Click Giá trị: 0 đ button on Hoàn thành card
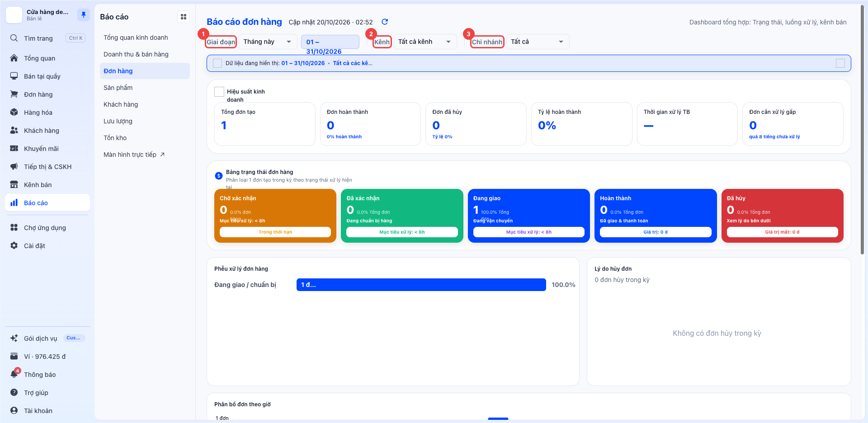The width and height of the screenshot is (868, 423). click(656, 232)
